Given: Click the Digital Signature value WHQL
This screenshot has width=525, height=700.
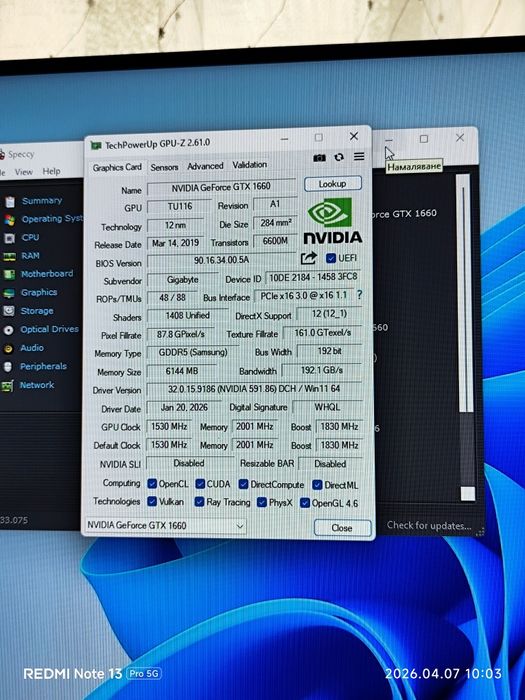Looking at the screenshot, I should [x=327, y=407].
